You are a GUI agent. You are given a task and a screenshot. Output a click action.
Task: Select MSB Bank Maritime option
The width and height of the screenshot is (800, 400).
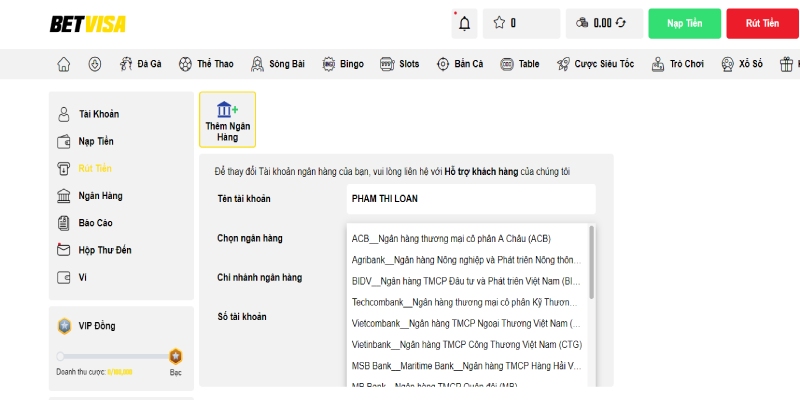coord(467,366)
